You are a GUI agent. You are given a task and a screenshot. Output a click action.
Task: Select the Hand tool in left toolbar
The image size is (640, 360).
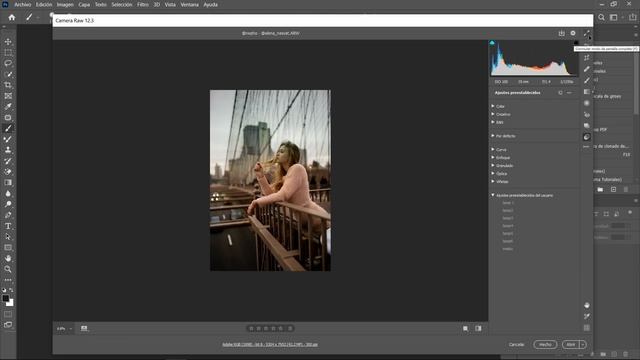(x=8, y=258)
